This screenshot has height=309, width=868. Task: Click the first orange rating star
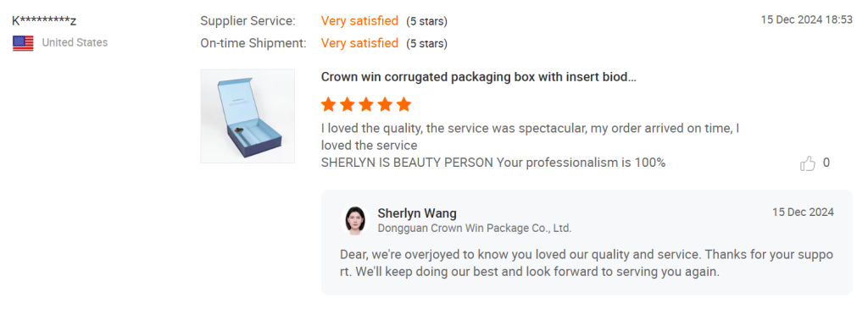pos(329,104)
